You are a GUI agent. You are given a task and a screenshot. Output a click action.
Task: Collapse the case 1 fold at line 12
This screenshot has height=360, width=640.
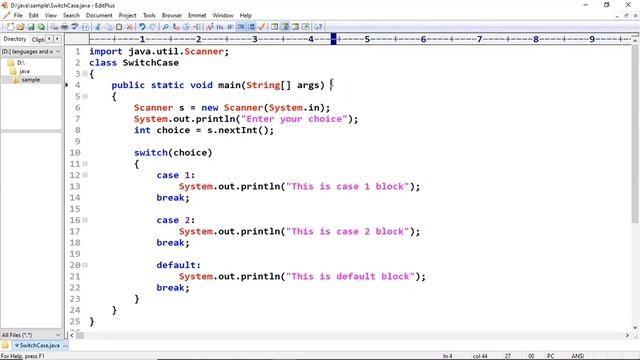(x=85, y=175)
